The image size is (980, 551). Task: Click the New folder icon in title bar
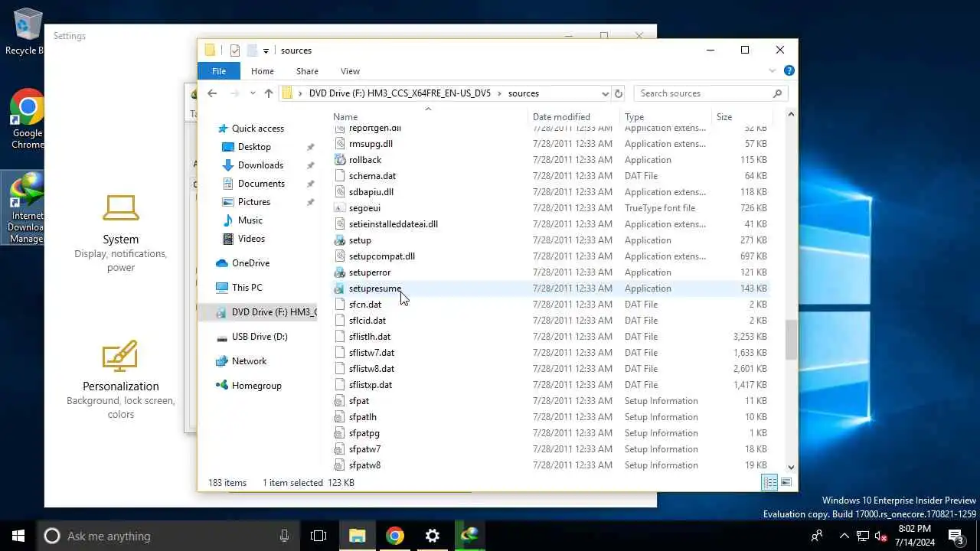(x=252, y=51)
